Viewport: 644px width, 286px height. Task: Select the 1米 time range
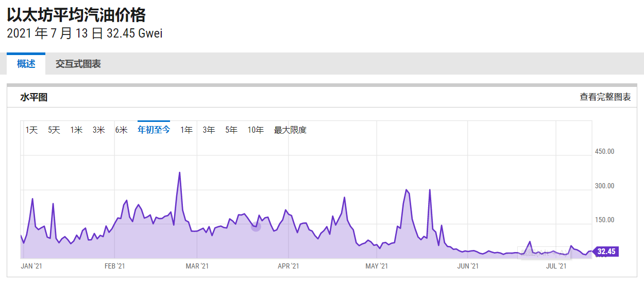76,130
